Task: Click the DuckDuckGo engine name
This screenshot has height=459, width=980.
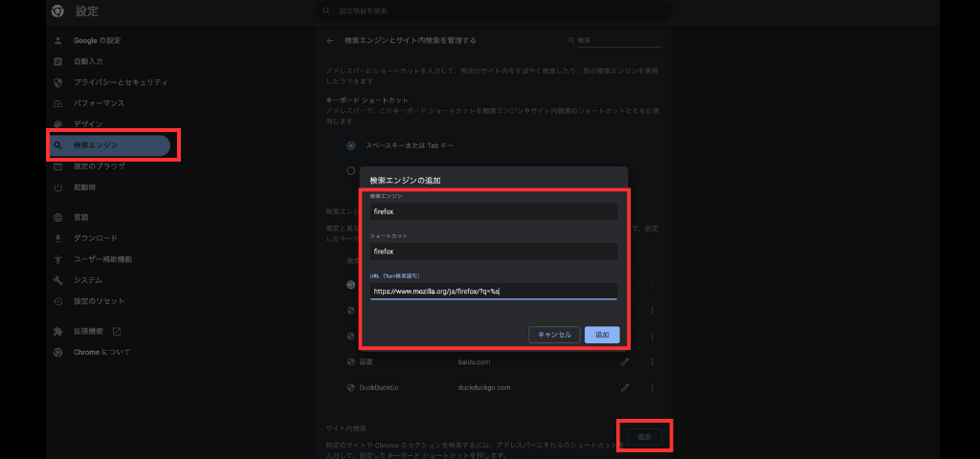Action: coord(379,388)
